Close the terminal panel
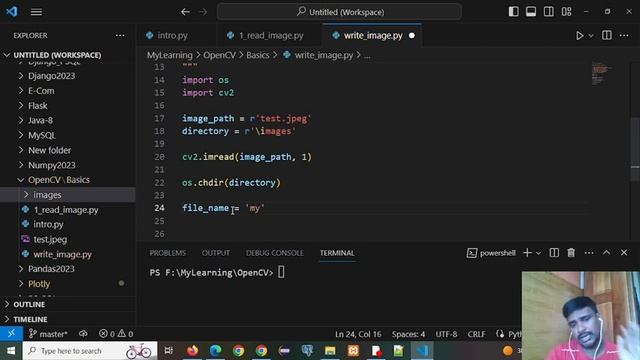This screenshot has width=640, height=360. 624,253
